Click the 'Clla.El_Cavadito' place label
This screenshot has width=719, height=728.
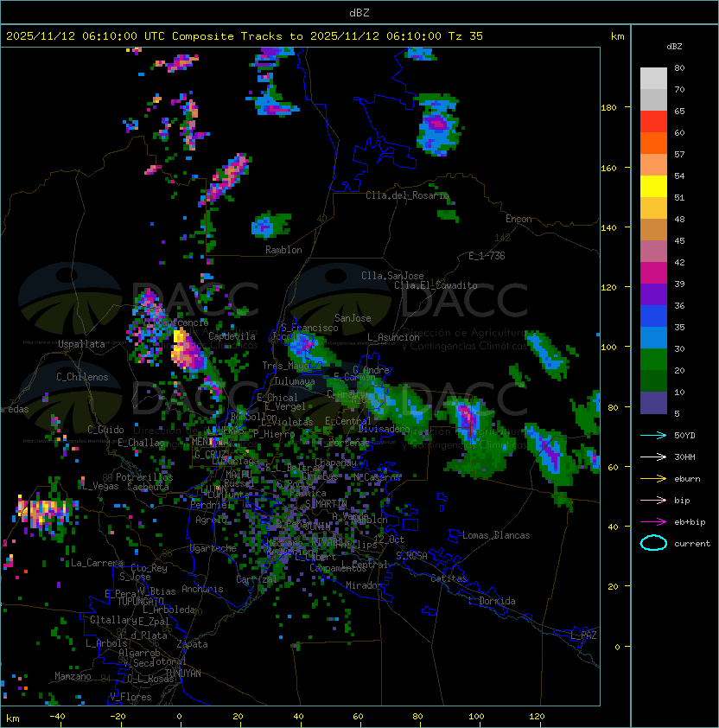(x=436, y=285)
